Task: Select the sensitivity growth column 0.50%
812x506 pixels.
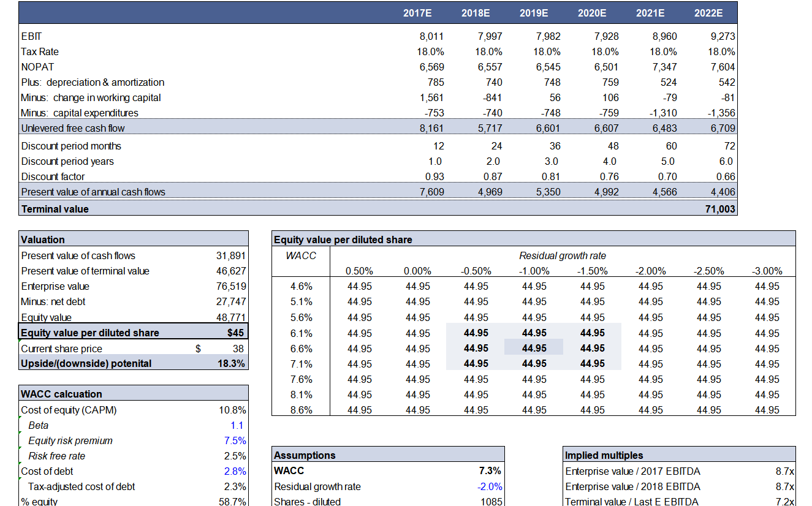Action: [x=359, y=271]
